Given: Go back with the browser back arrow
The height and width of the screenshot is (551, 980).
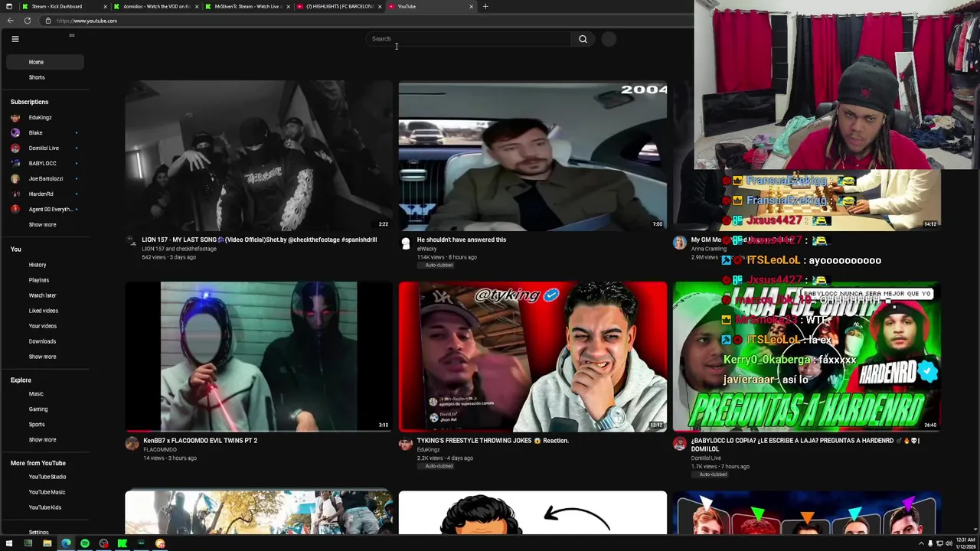Looking at the screenshot, I should (x=9, y=21).
